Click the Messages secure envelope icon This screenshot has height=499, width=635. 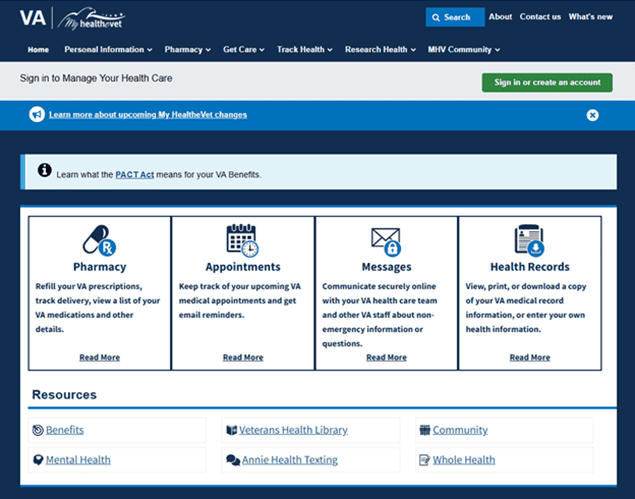click(386, 242)
